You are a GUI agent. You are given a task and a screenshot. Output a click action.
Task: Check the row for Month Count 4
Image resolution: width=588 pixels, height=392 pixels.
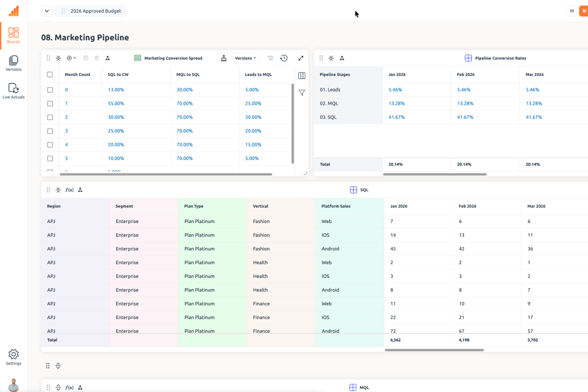50,145
